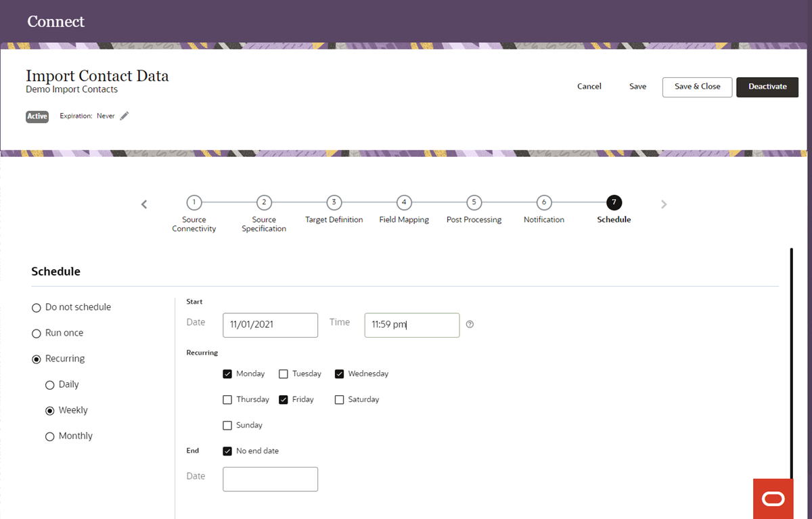This screenshot has width=812, height=519.
Task: Toggle the No end date checkbox
Action: 227,451
